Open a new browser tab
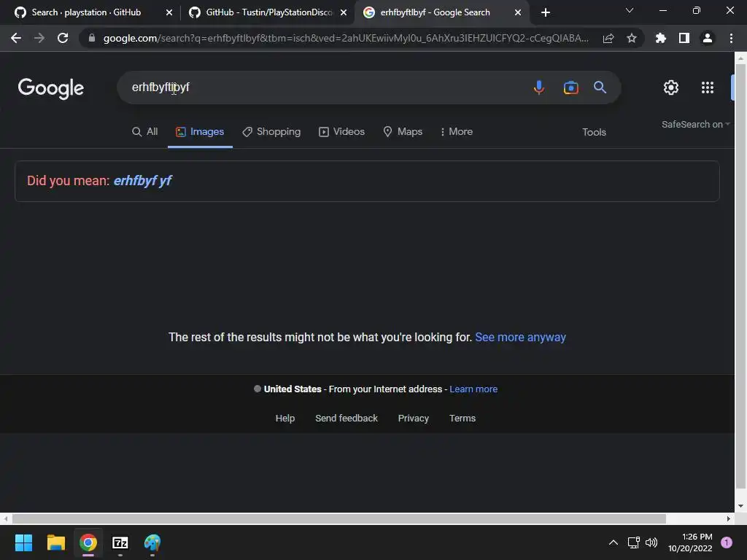The width and height of the screenshot is (747, 560). [x=546, y=12]
